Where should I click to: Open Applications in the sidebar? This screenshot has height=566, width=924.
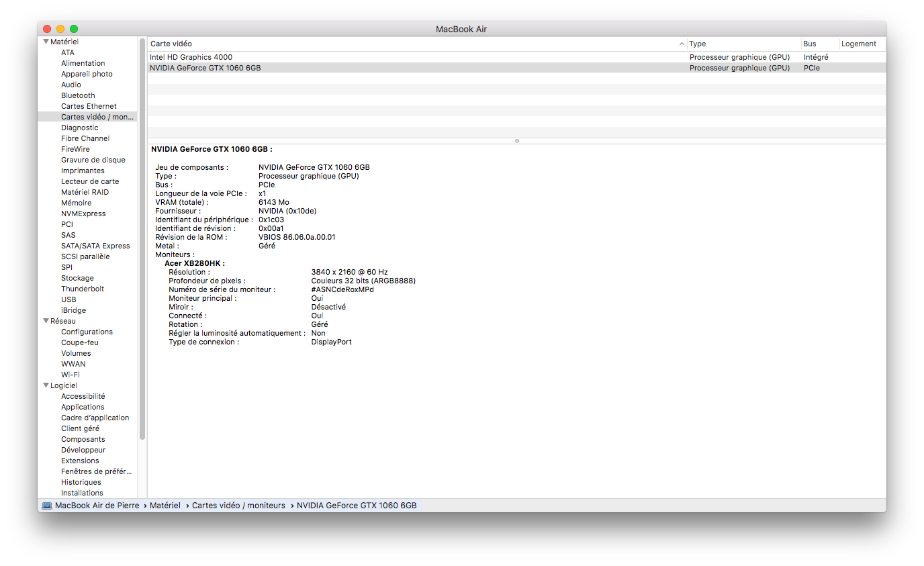pos(83,407)
